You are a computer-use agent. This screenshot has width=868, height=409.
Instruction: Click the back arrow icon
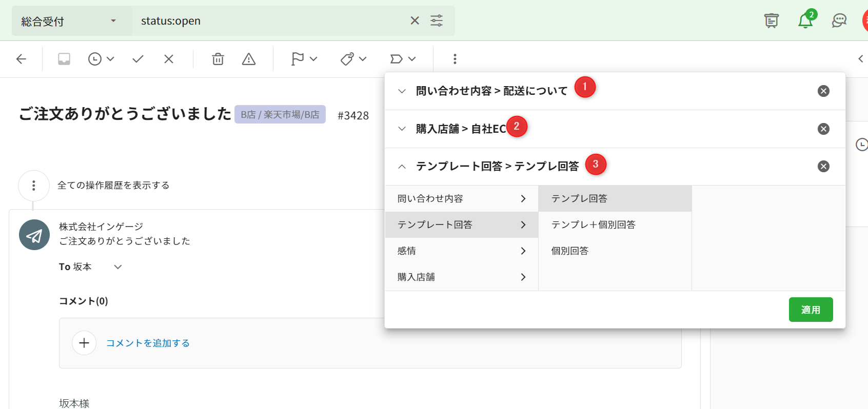pyautogui.click(x=21, y=59)
